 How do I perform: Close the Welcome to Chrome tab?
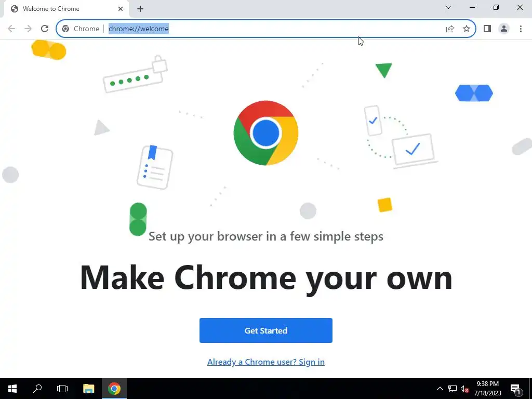121,9
